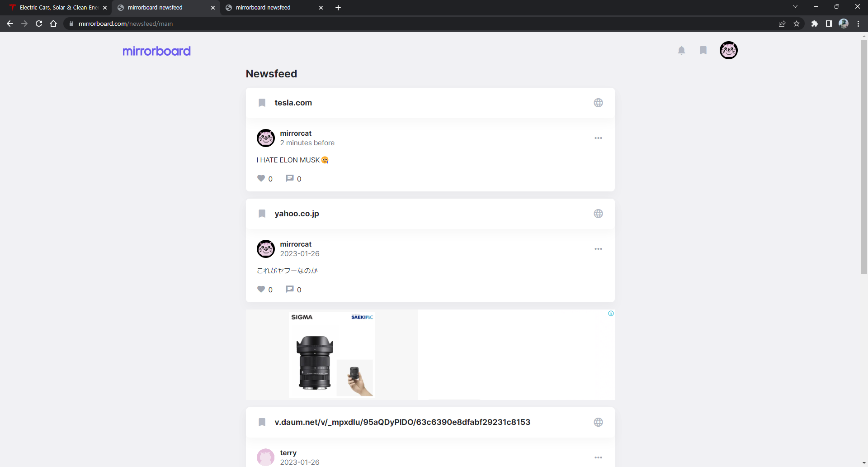Open options menu for the ELON MUSK post
Screen dimensions: 868x467
598,138
